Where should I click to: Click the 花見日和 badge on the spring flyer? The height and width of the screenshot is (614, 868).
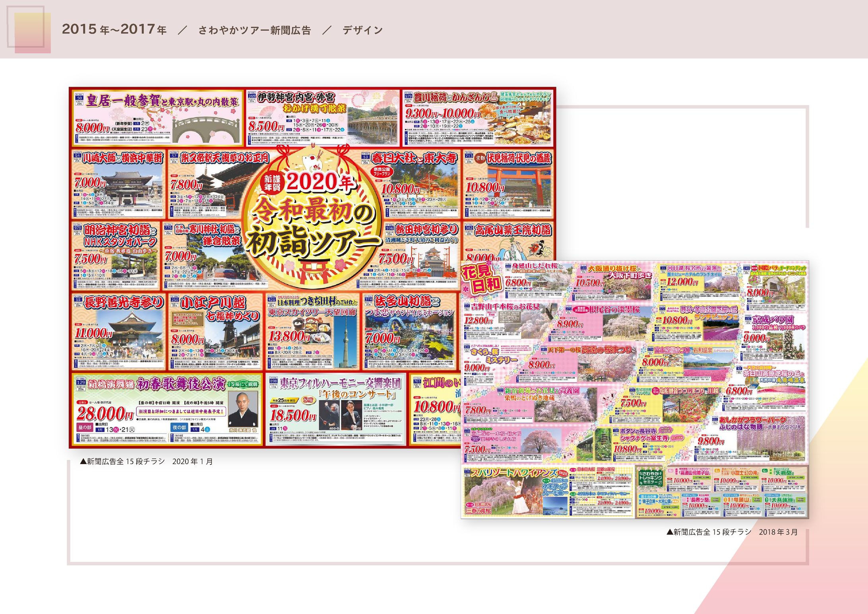pos(482,278)
